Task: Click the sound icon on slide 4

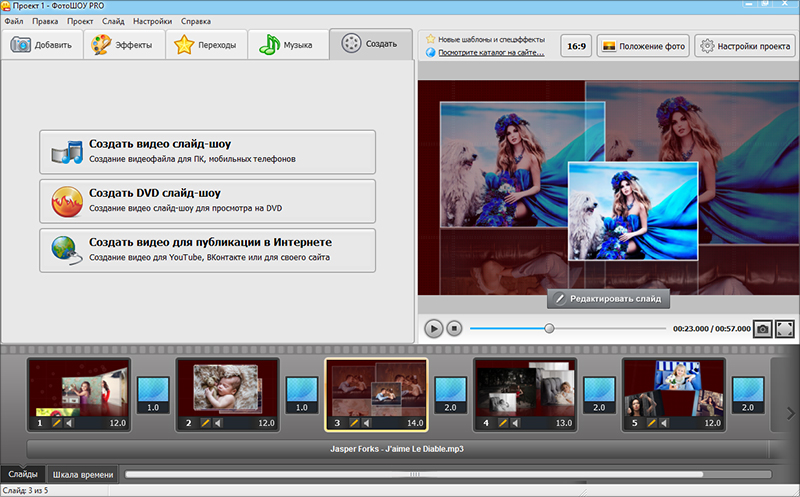Action: (x=515, y=423)
